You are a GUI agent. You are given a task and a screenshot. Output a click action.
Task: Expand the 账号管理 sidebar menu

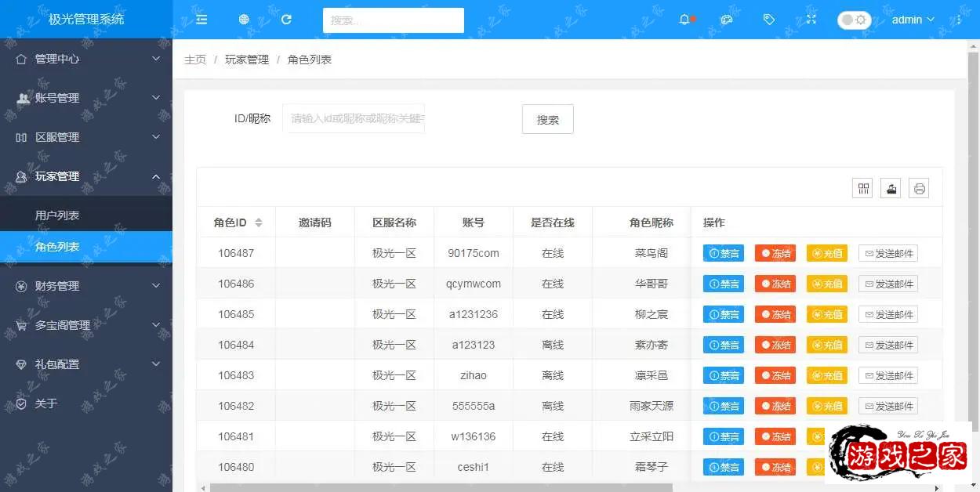[x=86, y=98]
